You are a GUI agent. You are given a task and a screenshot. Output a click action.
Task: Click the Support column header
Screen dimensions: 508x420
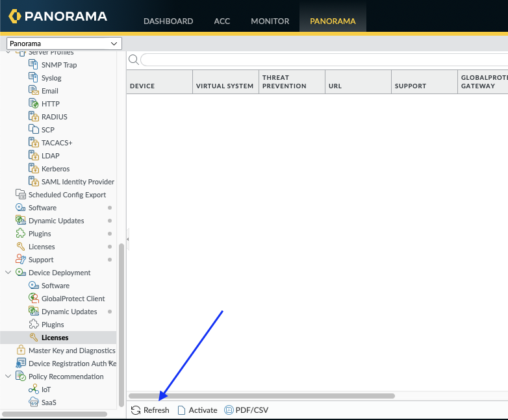tap(424, 82)
